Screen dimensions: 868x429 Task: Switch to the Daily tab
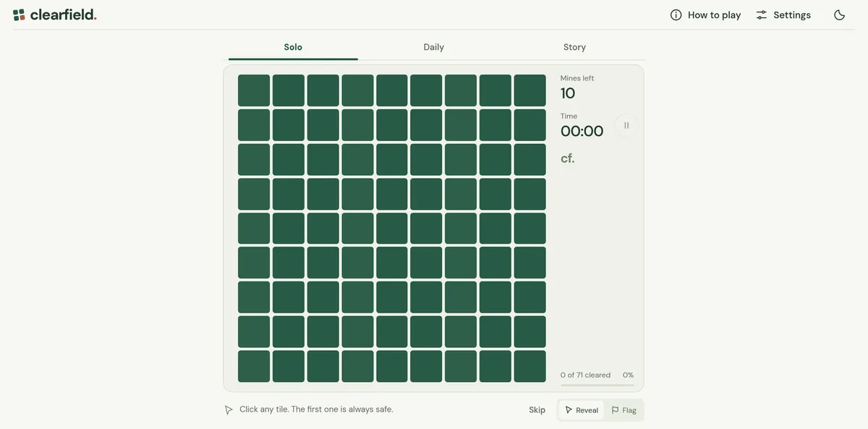(434, 47)
